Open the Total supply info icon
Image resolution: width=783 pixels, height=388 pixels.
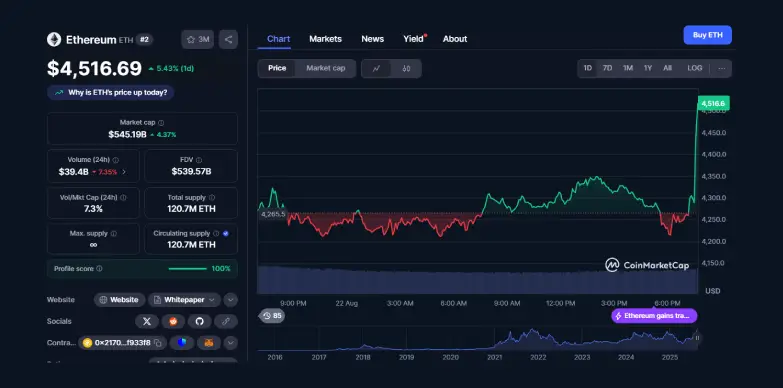212,197
